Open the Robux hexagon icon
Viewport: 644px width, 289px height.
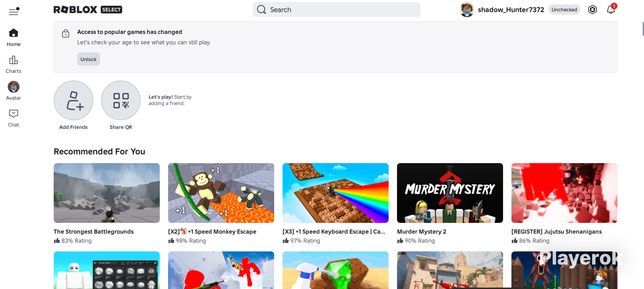593,10
